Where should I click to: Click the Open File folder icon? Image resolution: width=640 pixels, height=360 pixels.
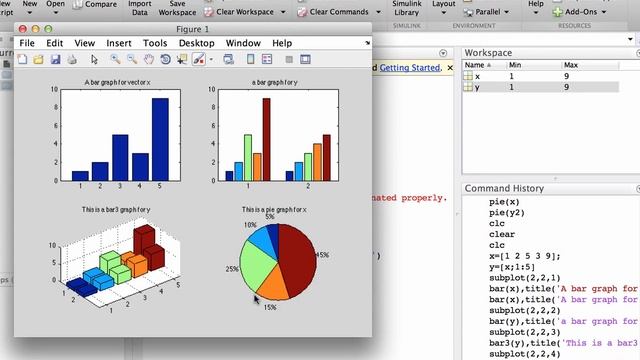(38, 60)
